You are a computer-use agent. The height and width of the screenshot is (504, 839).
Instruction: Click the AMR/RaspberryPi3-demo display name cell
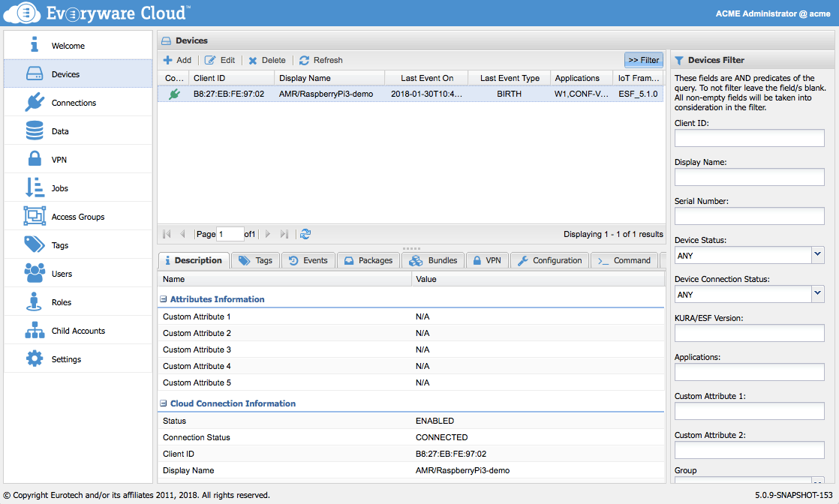[x=326, y=94]
